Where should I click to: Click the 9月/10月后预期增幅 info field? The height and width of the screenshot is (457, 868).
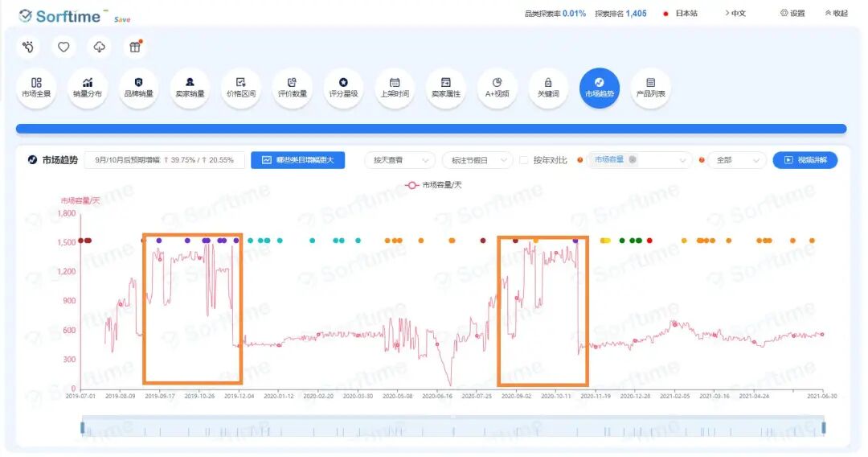point(165,160)
